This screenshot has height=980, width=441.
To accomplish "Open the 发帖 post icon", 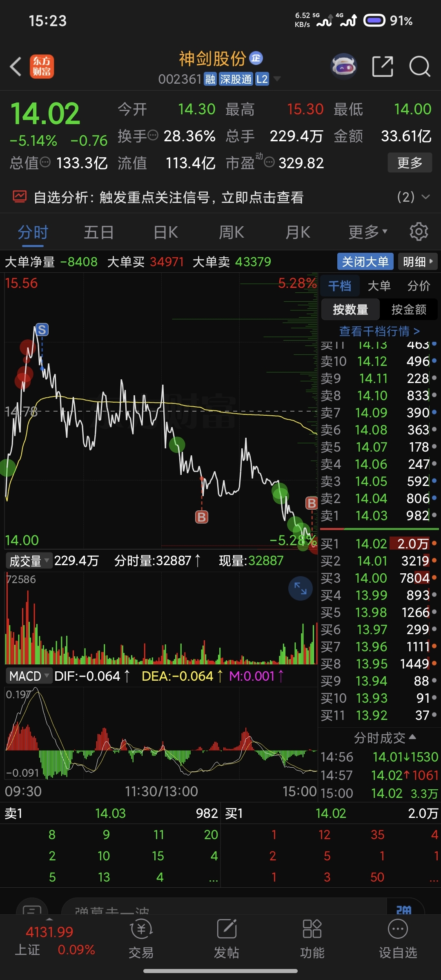I will (x=227, y=939).
